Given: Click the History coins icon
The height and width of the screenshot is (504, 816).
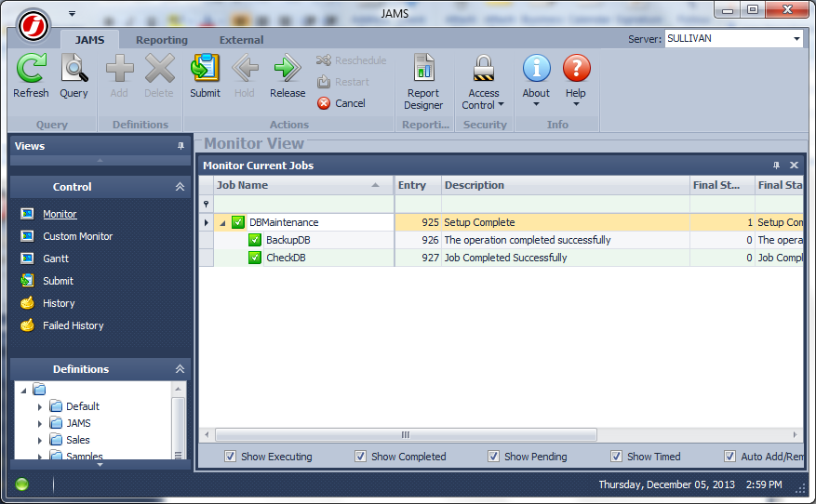Looking at the screenshot, I should point(27,303).
